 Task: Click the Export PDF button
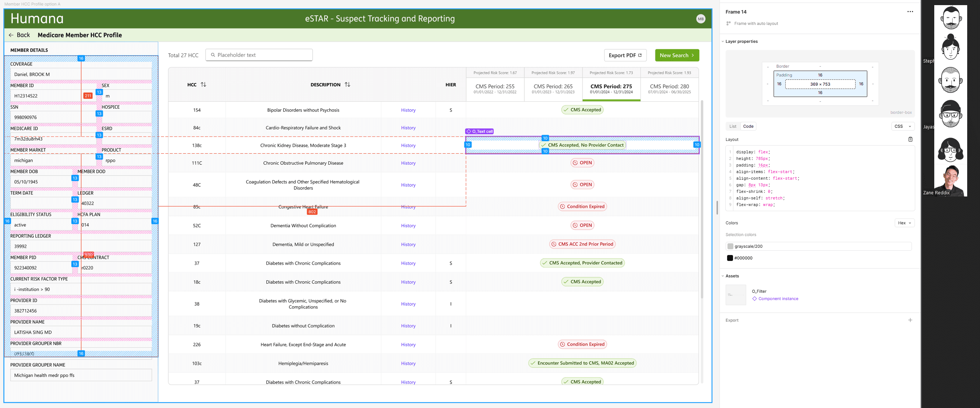(x=625, y=55)
